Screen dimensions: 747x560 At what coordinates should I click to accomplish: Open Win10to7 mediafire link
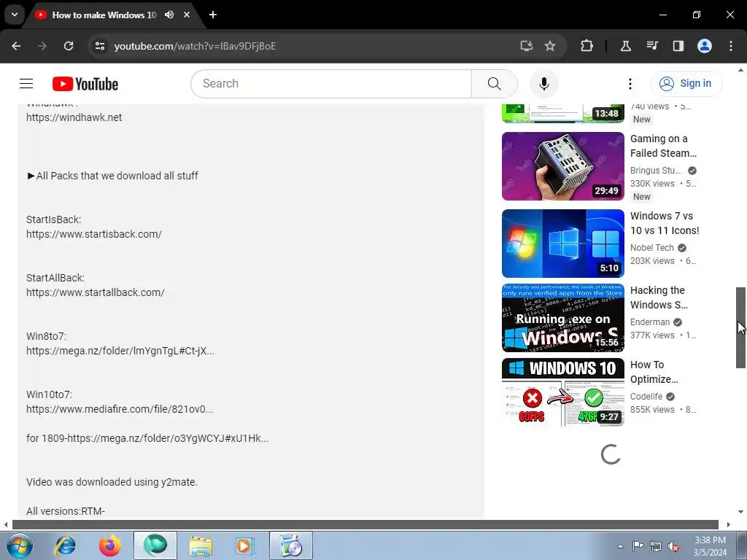tap(120, 409)
